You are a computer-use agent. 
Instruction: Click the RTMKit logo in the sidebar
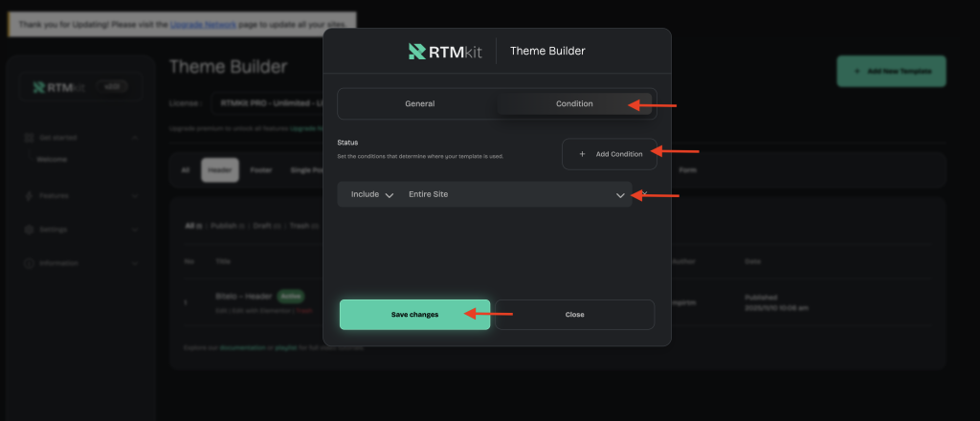coord(59,87)
